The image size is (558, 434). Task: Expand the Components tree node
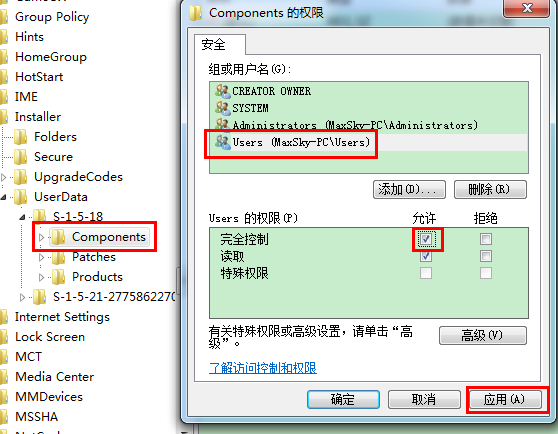tap(41, 237)
